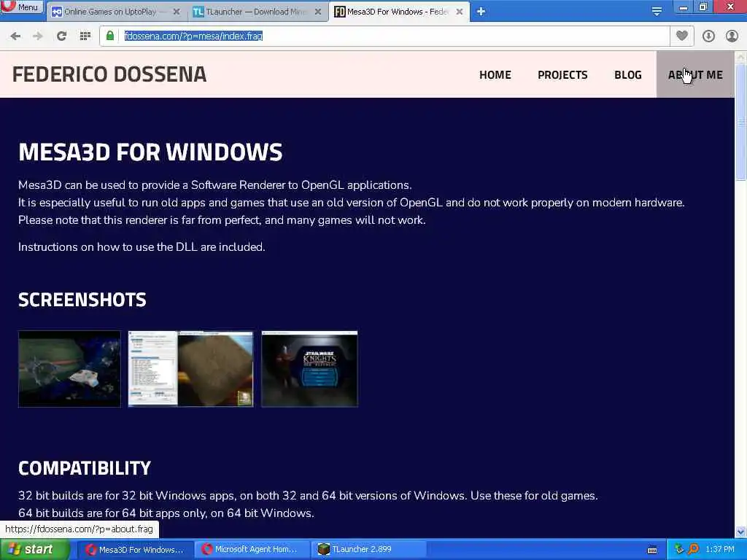Open the textured cube screenshot thumbnail
Image resolution: width=747 pixels, height=560 pixels.
click(x=190, y=369)
